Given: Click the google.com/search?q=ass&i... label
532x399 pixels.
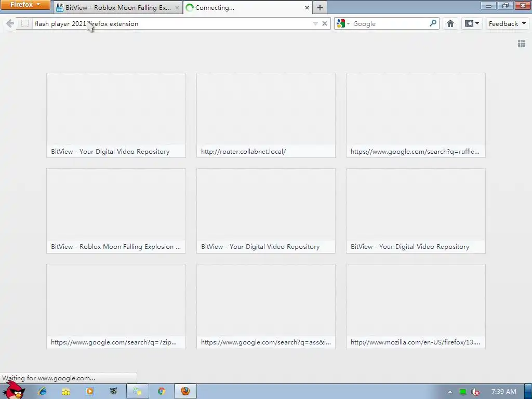Looking at the screenshot, I should pos(265,342).
